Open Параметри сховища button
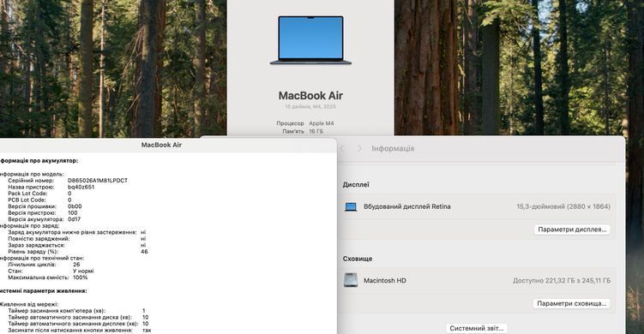The height and width of the screenshot is (334, 644). [572, 304]
